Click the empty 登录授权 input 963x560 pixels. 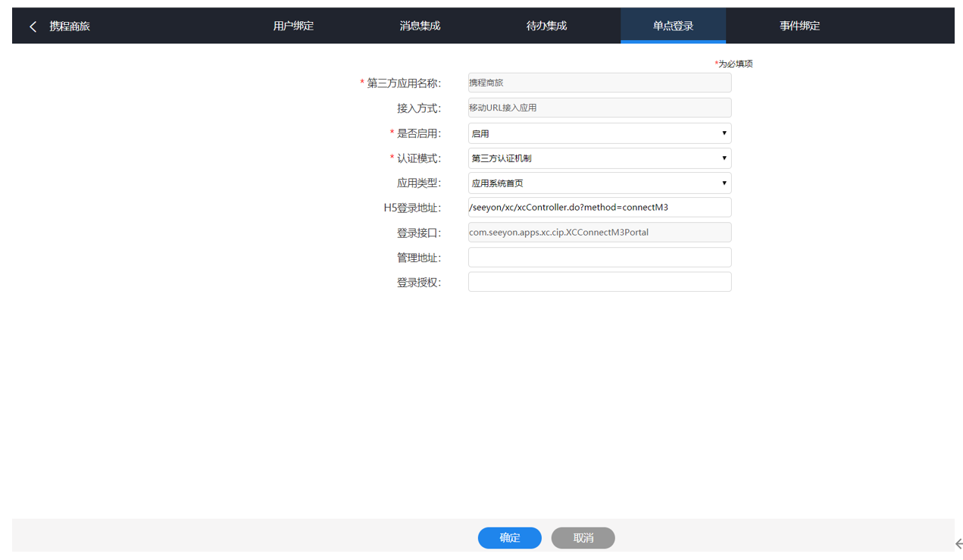point(599,282)
